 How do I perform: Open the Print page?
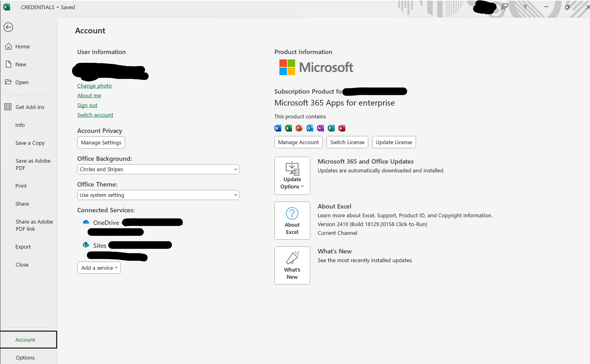(21, 186)
